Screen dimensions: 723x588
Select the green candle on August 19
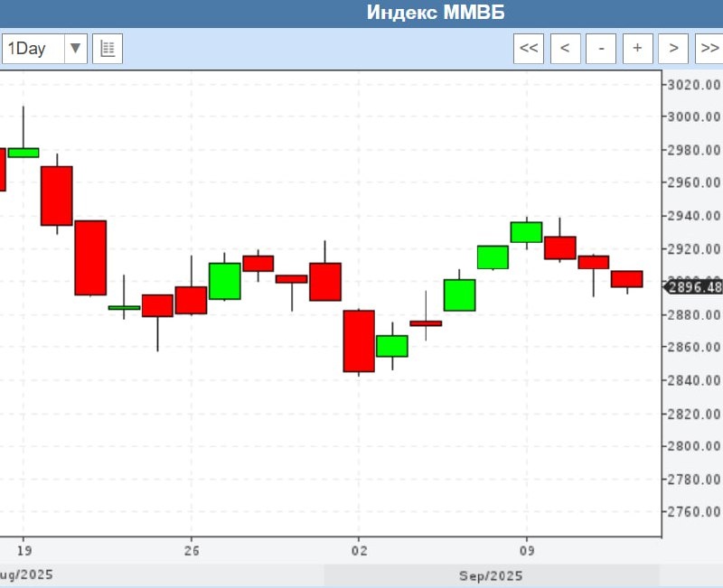pos(23,153)
